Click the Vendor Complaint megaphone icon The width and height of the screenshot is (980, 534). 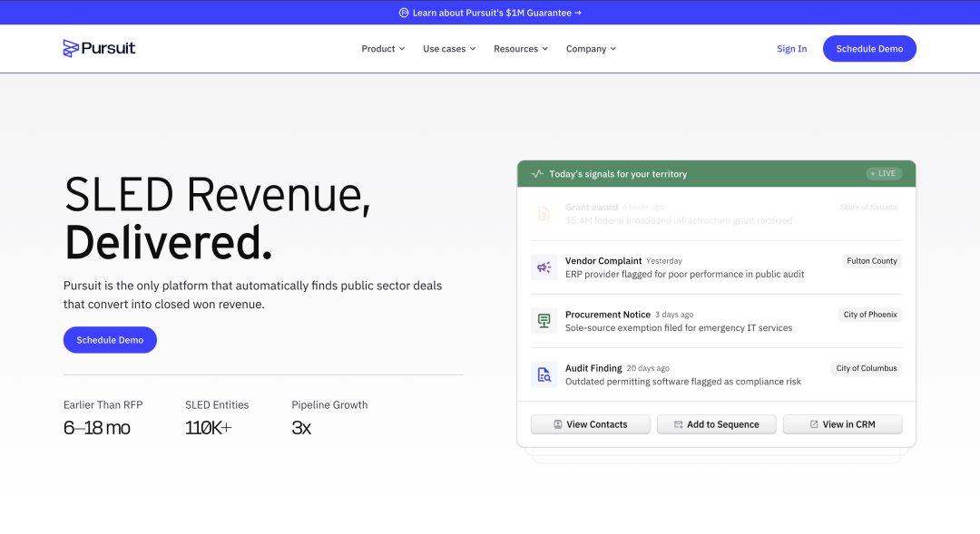pyautogui.click(x=544, y=267)
